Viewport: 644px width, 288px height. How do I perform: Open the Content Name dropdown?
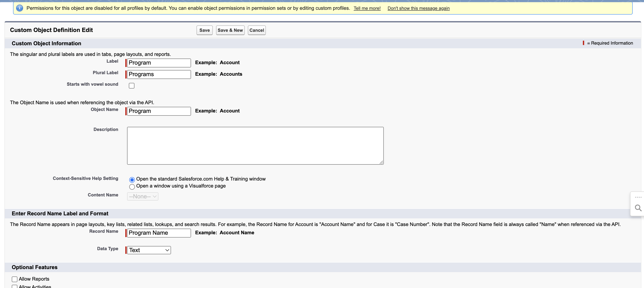(x=143, y=196)
